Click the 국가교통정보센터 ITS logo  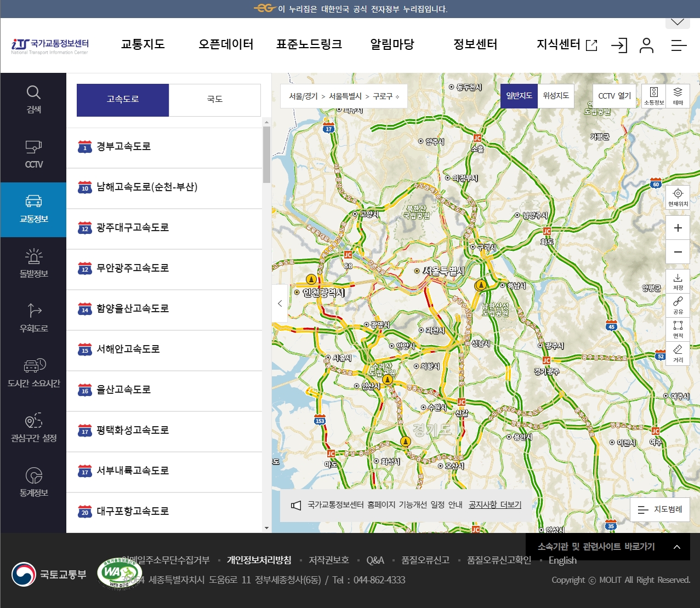(50, 46)
